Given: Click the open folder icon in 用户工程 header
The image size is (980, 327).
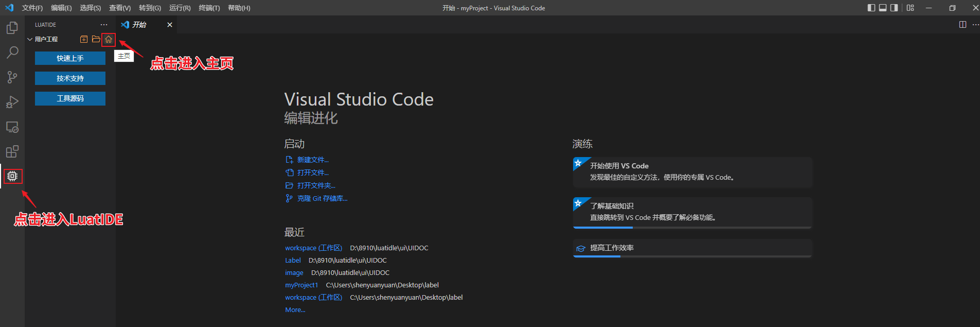Looking at the screenshot, I should (96, 39).
